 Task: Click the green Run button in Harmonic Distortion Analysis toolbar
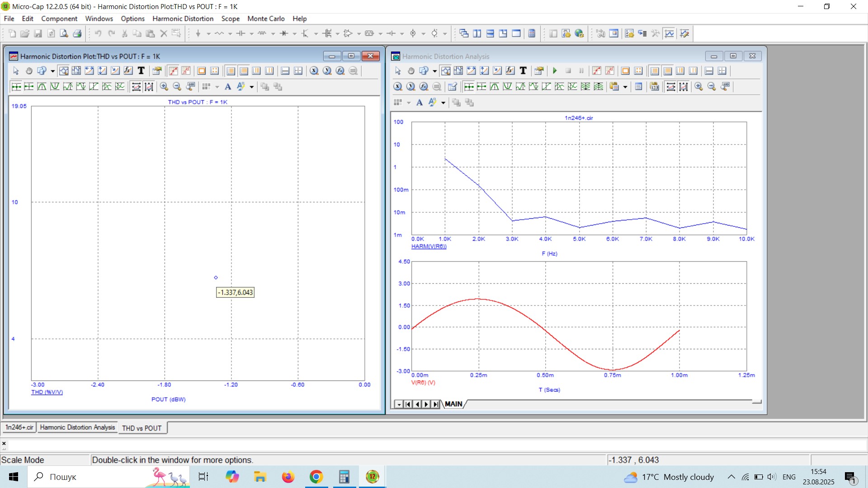(x=555, y=71)
